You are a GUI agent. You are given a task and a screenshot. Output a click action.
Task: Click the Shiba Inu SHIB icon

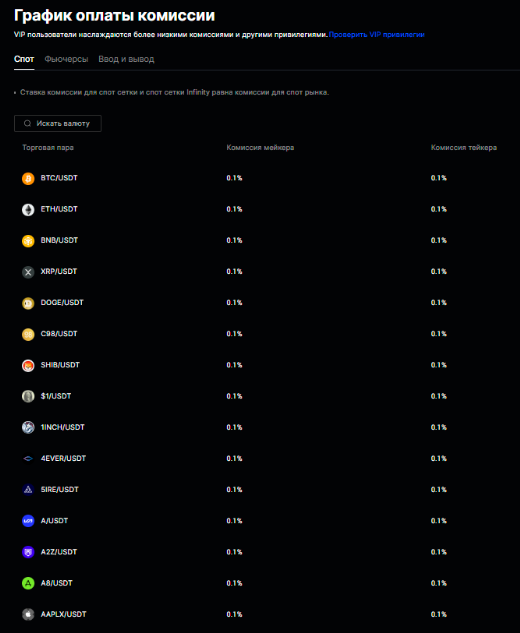(28, 365)
